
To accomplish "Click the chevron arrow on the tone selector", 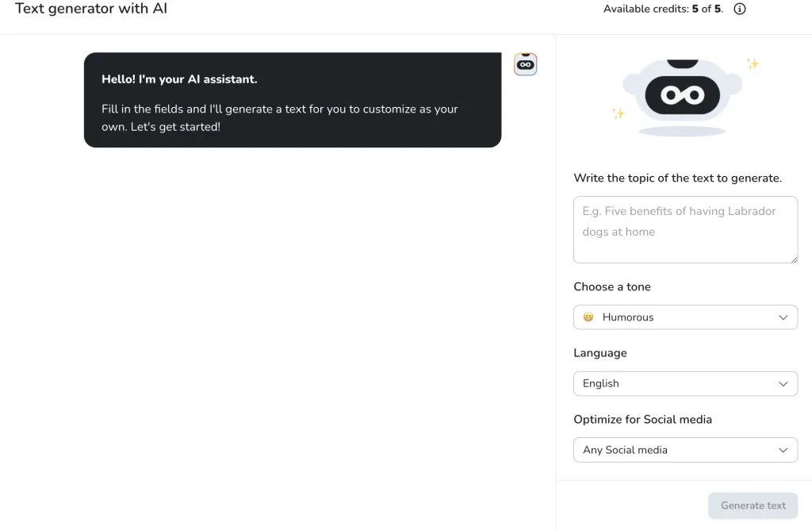I will [783, 317].
